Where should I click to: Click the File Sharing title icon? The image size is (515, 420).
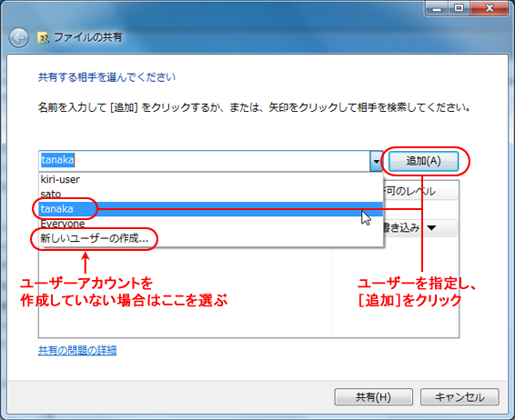(44, 38)
